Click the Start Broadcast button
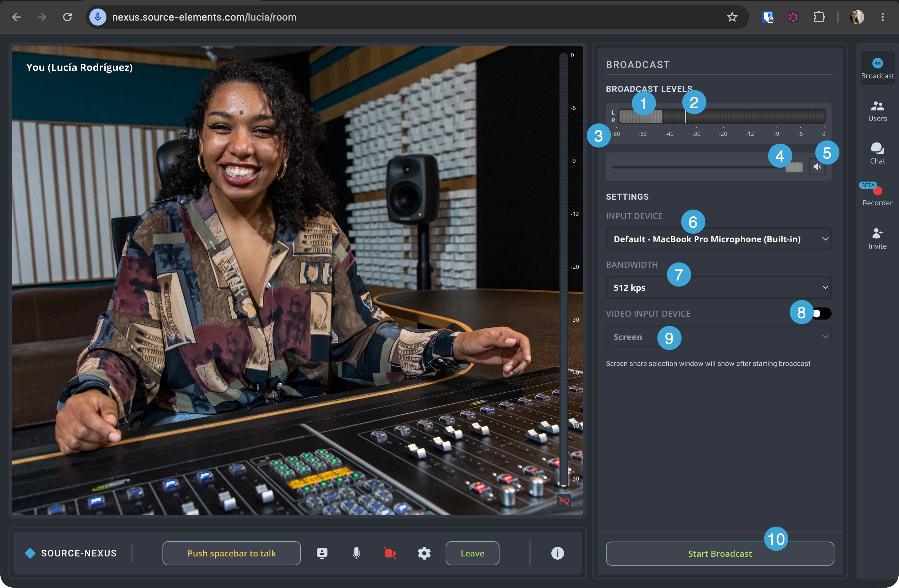 pos(719,553)
